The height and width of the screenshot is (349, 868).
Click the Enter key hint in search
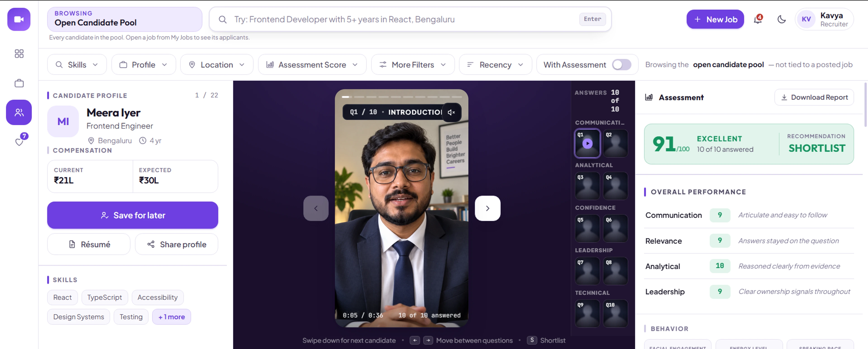pyautogui.click(x=592, y=19)
